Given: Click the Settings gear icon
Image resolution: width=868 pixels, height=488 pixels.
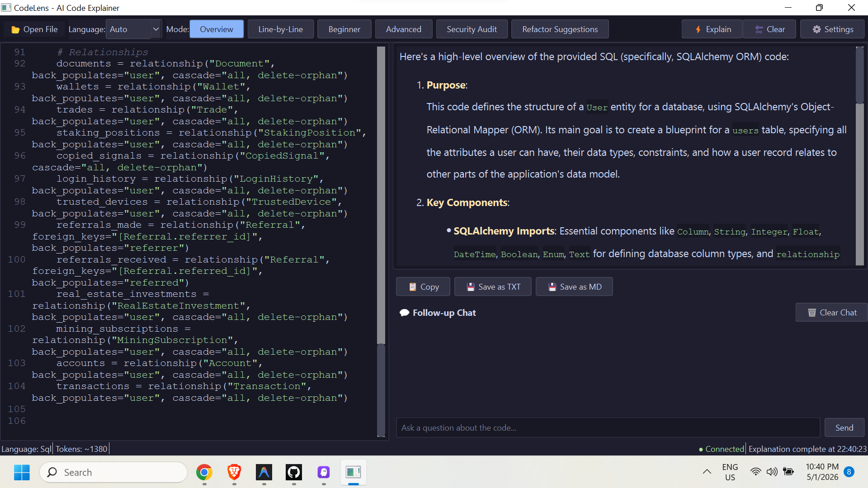Looking at the screenshot, I should tap(816, 29).
